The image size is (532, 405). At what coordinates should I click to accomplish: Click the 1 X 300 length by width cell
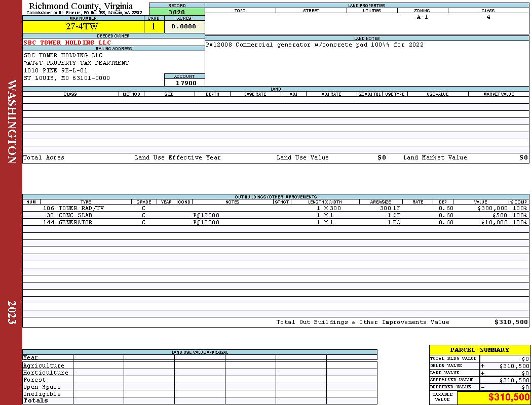pos(329,208)
